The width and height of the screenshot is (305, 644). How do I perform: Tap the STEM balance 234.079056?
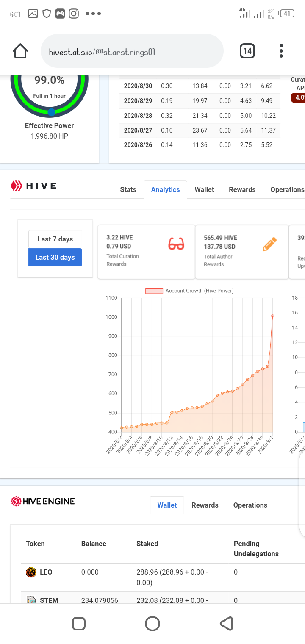pyautogui.click(x=100, y=600)
